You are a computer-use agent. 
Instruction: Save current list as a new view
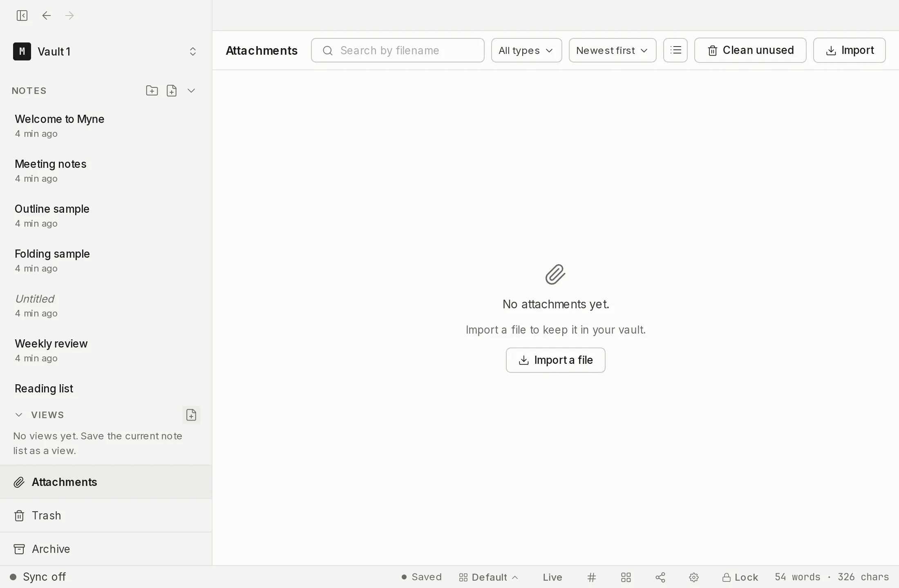[191, 415]
